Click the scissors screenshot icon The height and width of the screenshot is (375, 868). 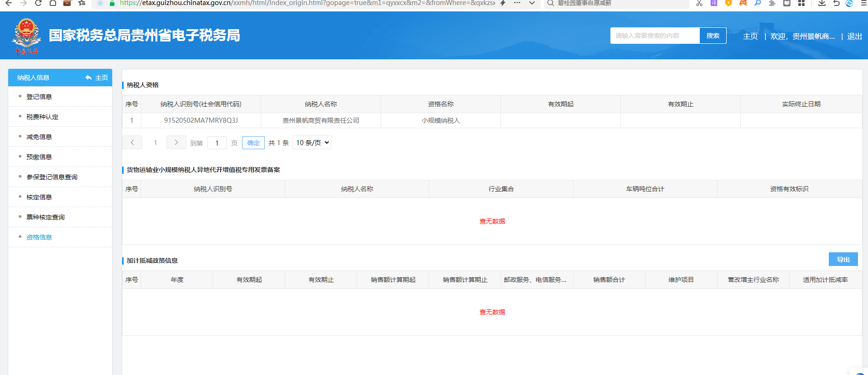[699, 3]
